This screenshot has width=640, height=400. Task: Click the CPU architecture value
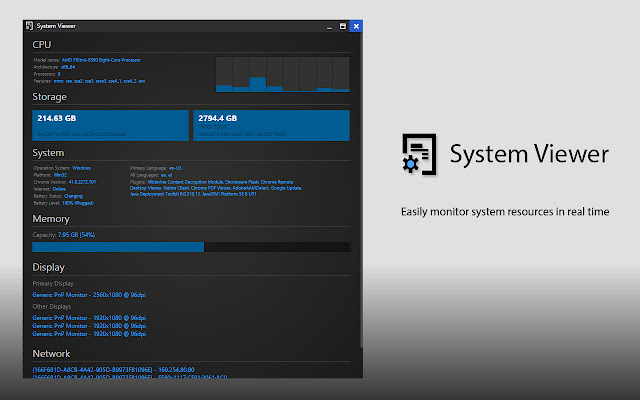68,67
